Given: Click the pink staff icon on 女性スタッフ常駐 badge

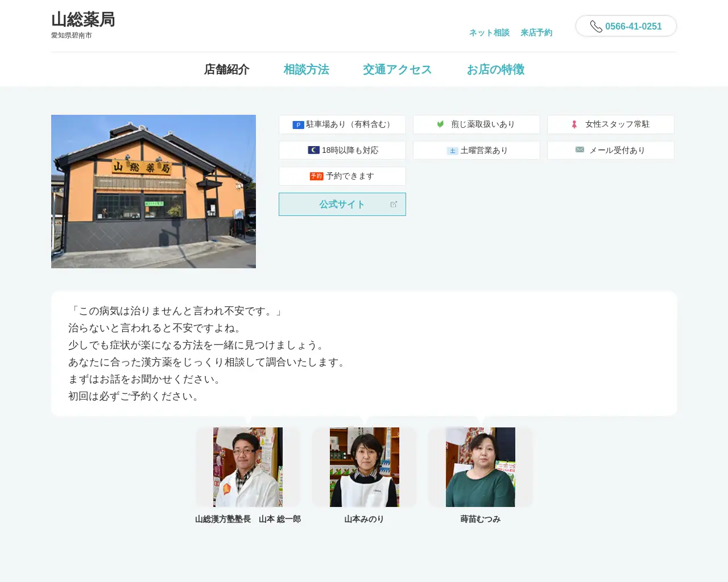Looking at the screenshot, I should 574,124.
